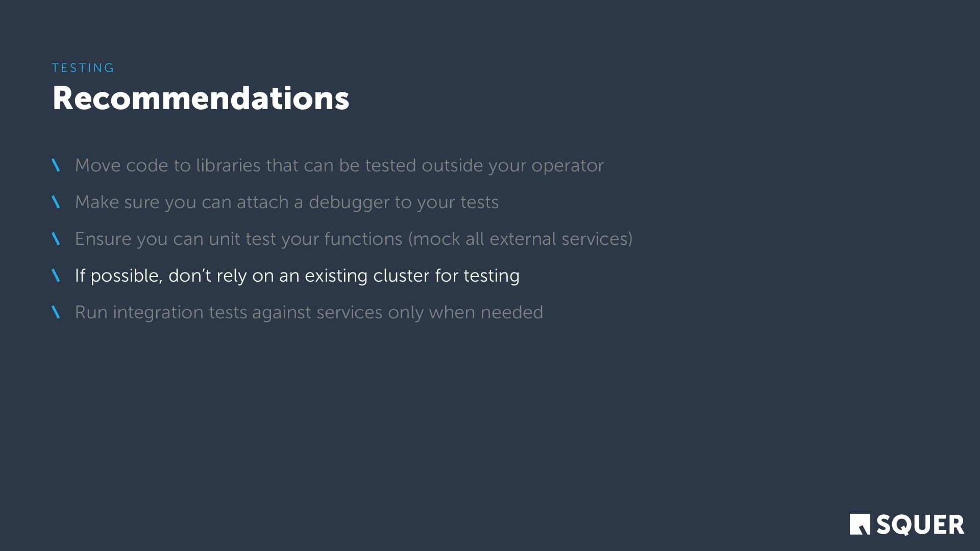Click the word "libraries" in the first bullet
The image size is (980, 551).
tap(228, 165)
